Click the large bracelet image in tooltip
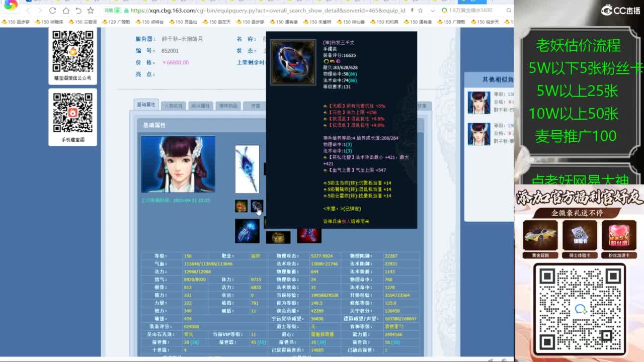The image size is (644, 362). [x=293, y=62]
